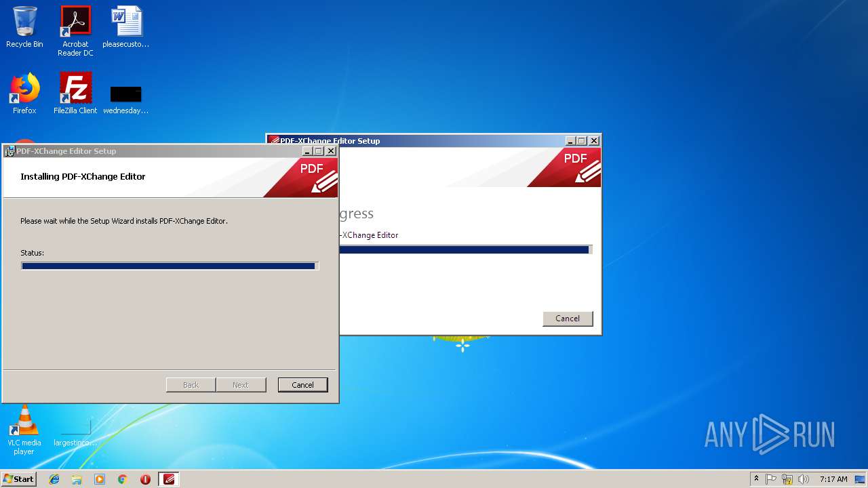Click the front window title bar installer icon
Viewport: 868px width, 488px height.
point(10,151)
